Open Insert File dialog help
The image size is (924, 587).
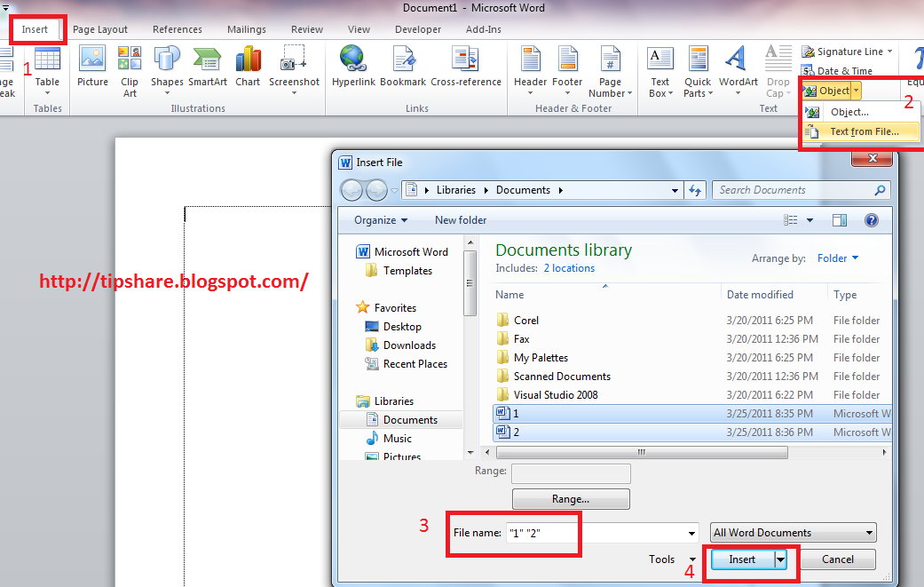click(x=871, y=220)
